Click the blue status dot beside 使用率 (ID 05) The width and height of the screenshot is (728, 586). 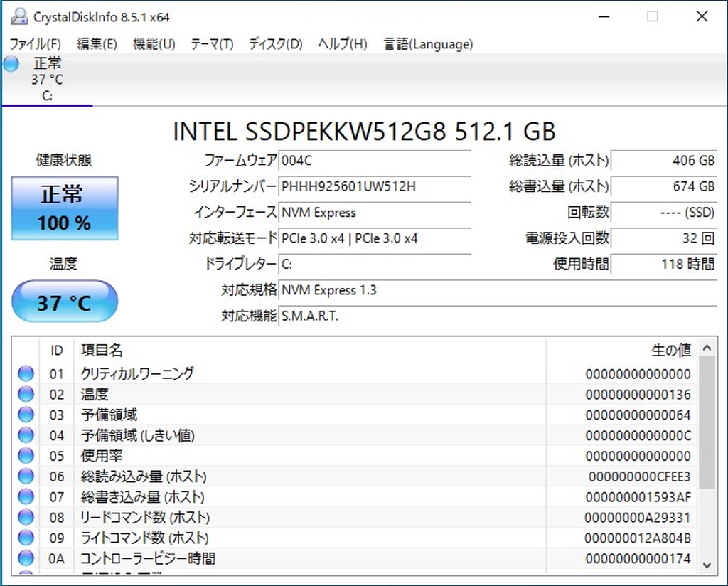(25, 456)
